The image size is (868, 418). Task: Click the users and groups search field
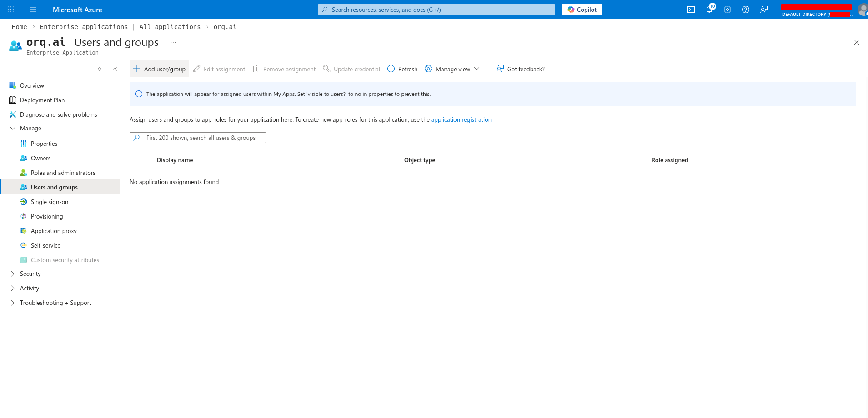tap(197, 137)
